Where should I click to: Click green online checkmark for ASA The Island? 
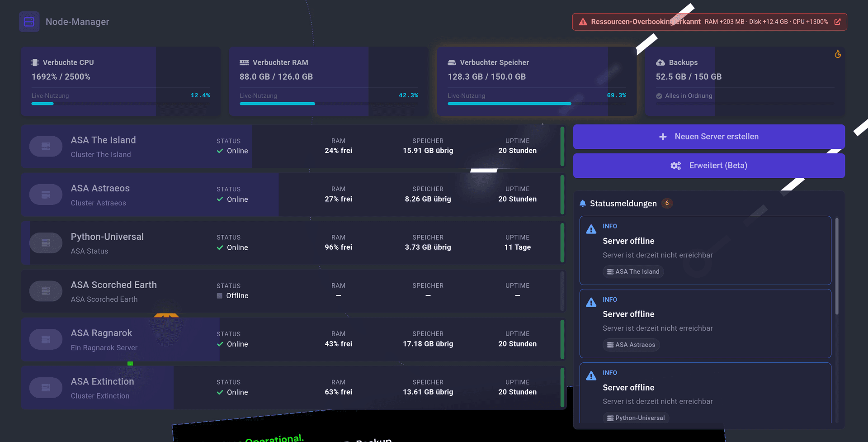tap(220, 151)
